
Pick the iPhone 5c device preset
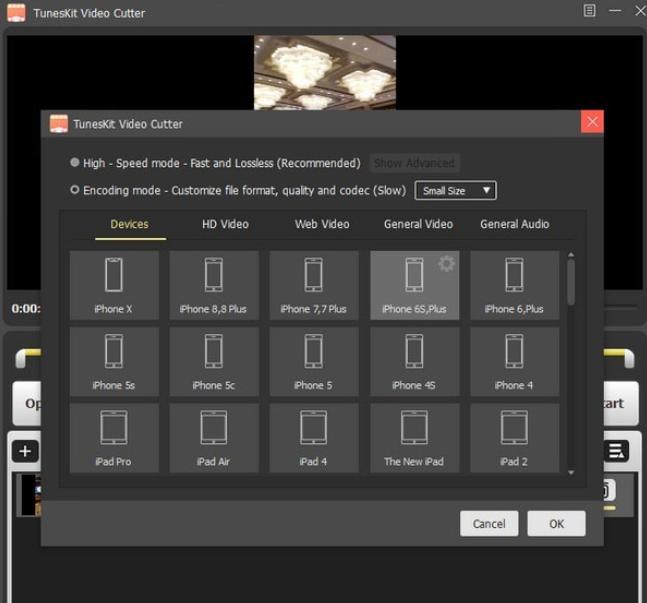click(x=214, y=362)
